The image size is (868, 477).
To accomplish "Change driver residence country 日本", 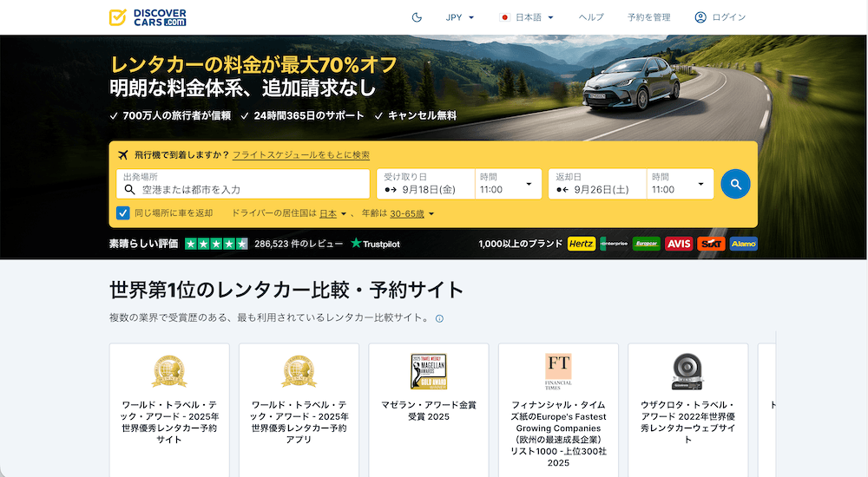I will pos(332,213).
